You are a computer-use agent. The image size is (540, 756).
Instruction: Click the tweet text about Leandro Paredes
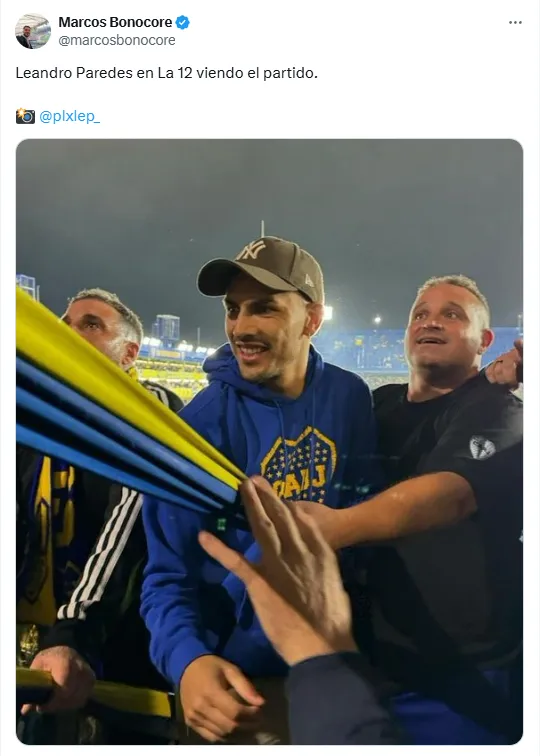pyautogui.click(x=167, y=73)
